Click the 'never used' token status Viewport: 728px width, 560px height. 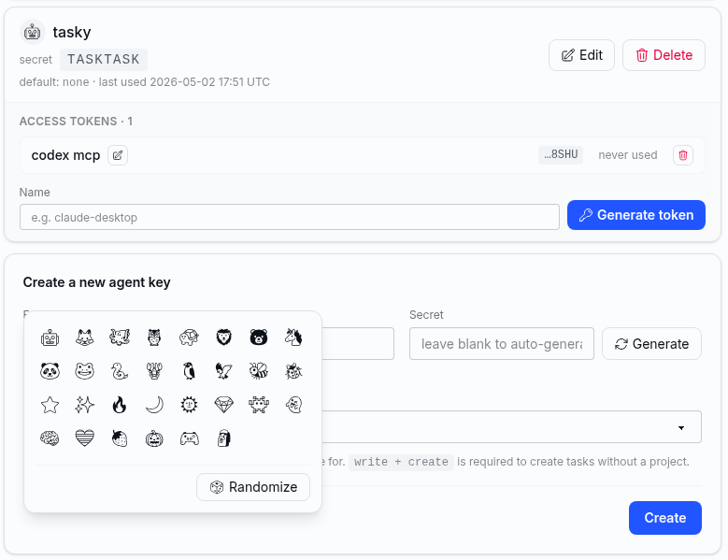click(628, 155)
